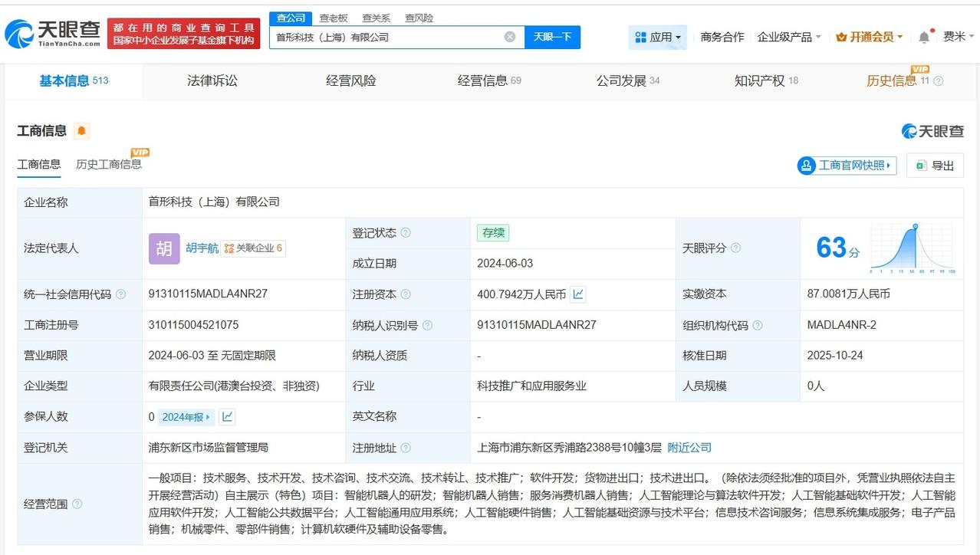Click the company name cell 首形科技（上海）有限公司
Image resolution: width=980 pixels, height=555 pixels.
[x=214, y=202]
